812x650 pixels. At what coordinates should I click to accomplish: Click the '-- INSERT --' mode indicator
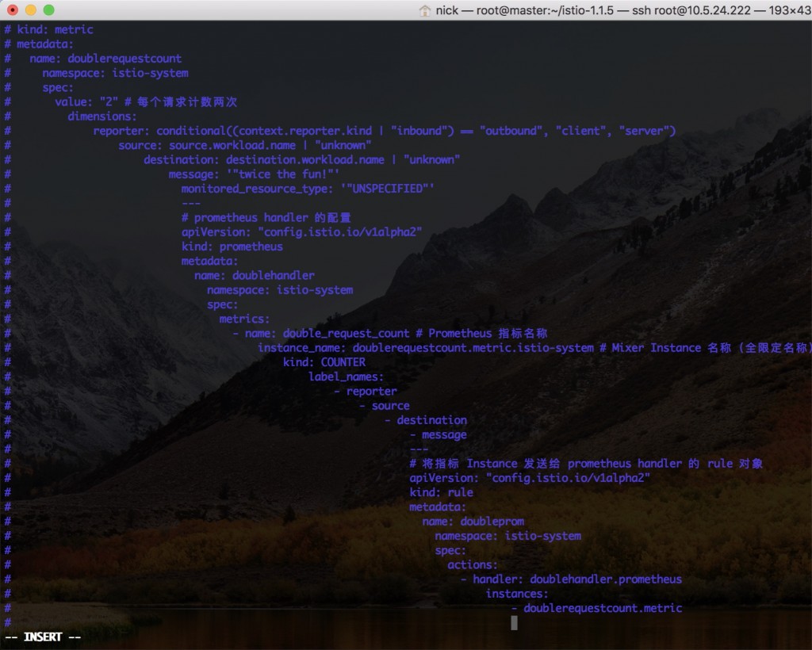click(x=43, y=637)
